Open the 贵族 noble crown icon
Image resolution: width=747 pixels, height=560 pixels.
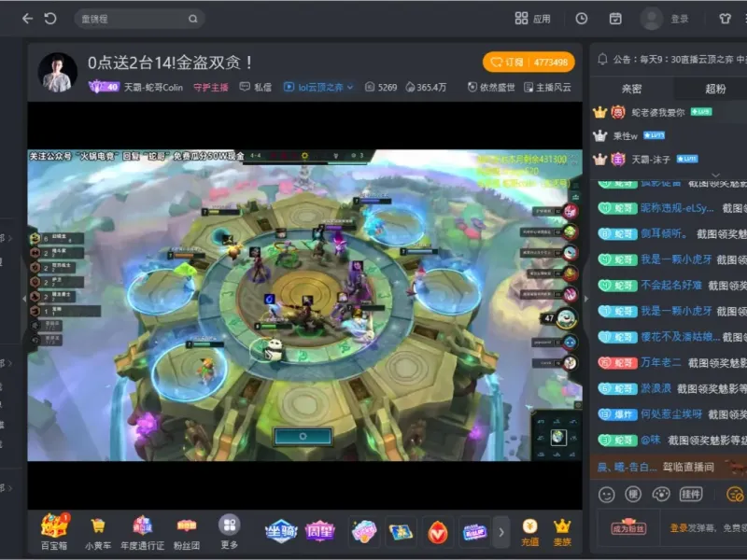(562, 532)
